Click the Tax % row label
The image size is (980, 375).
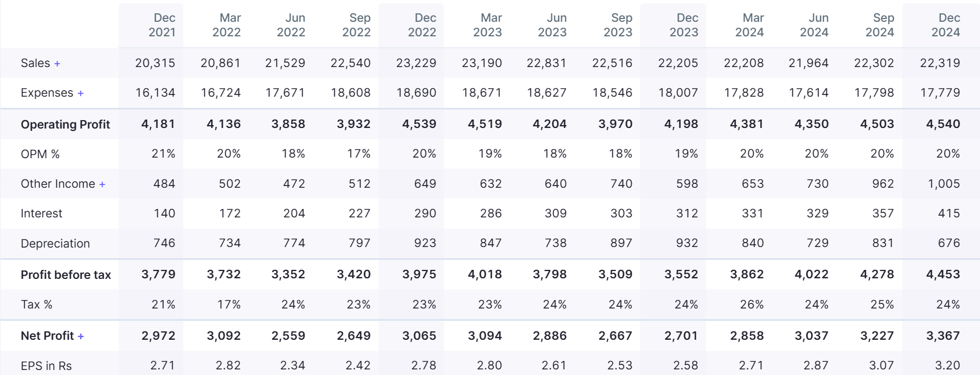pyautogui.click(x=36, y=305)
